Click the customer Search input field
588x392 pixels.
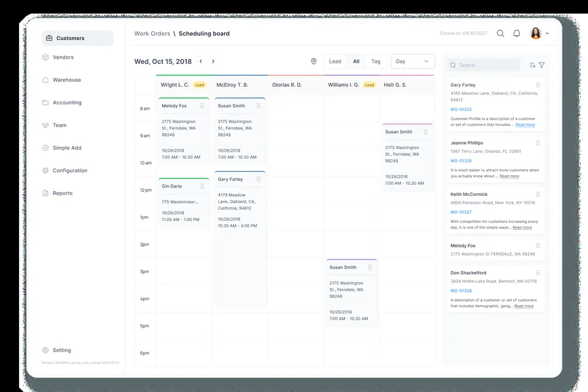click(x=487, y=65)
